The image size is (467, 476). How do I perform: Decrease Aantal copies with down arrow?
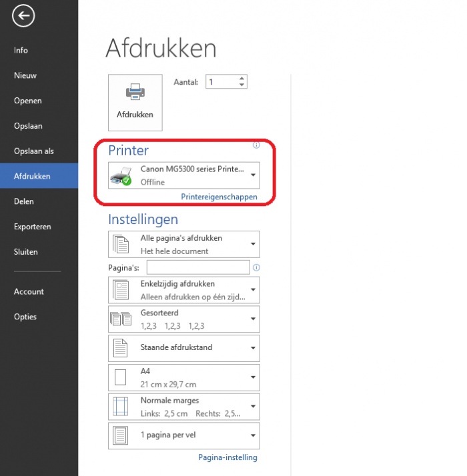(x=242, y=85)
